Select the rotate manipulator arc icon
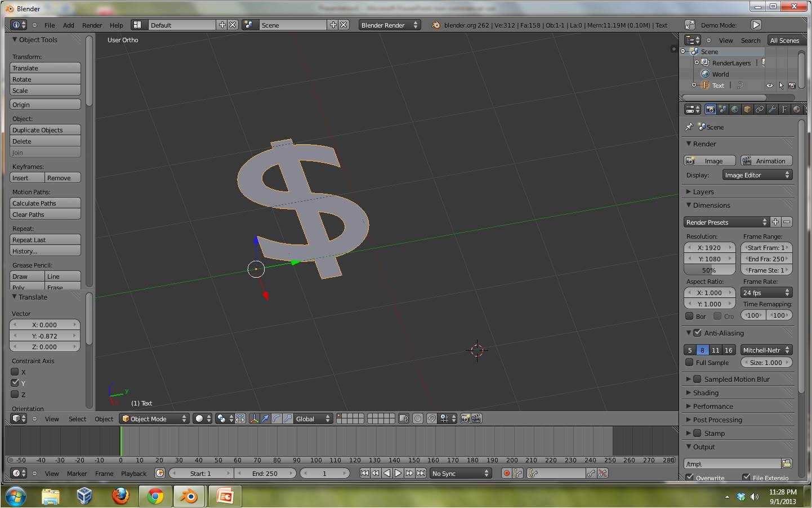Image resolution: width=812 pixels, height=508 pixels. 276,418
